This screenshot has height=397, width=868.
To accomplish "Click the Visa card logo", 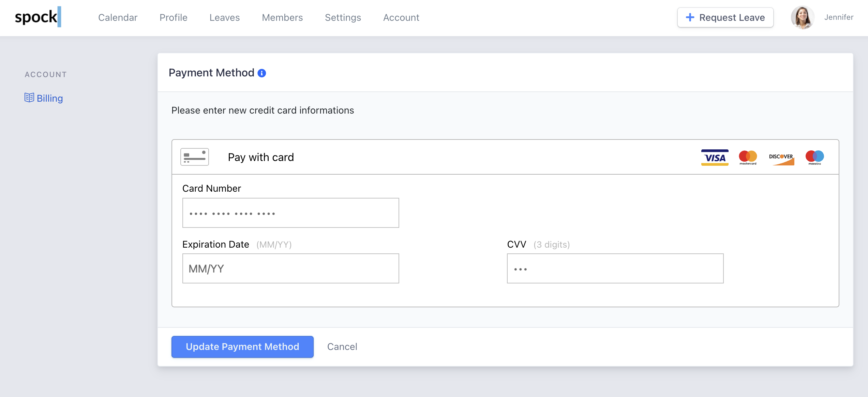I will (715, 157).
